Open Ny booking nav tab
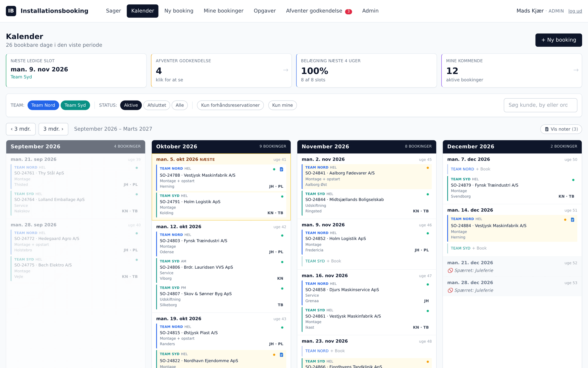The height and width of the screenshot is (368, 588). point(179,11)
